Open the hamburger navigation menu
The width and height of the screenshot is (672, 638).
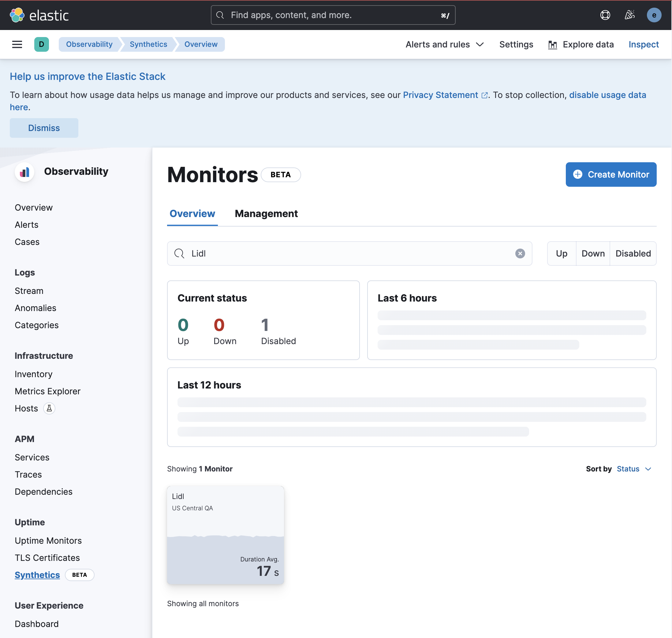(17, 44)
